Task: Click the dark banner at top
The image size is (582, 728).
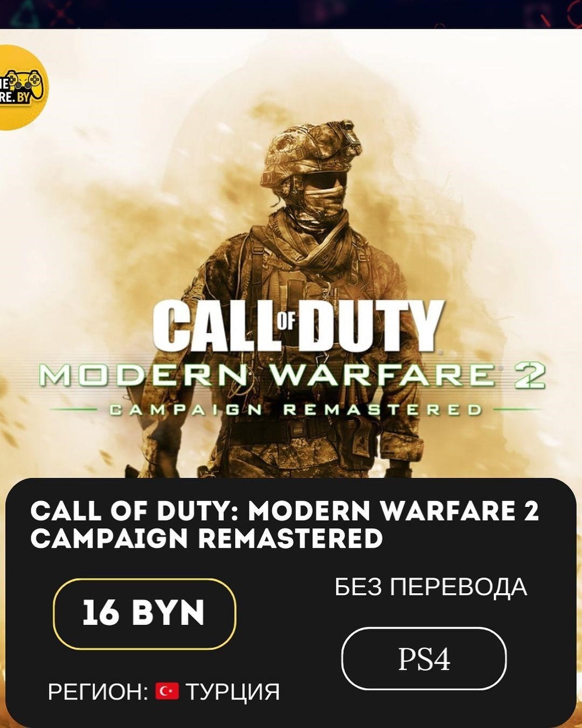Action: click(291, 14)
